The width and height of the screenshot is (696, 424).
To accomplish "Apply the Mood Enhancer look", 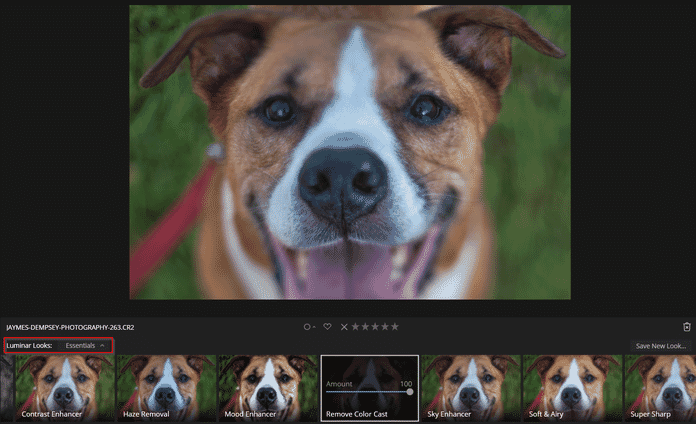I will click(268, 388).
